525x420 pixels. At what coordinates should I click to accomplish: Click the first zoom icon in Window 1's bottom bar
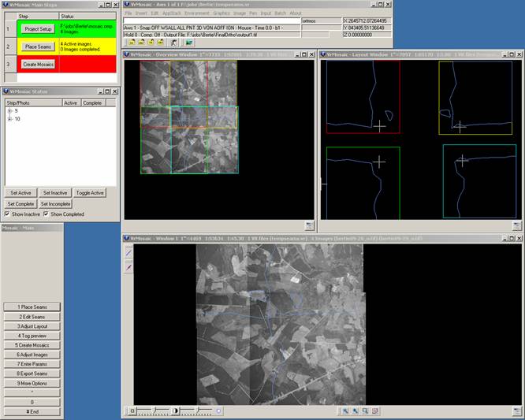click(x=345, y=411)
